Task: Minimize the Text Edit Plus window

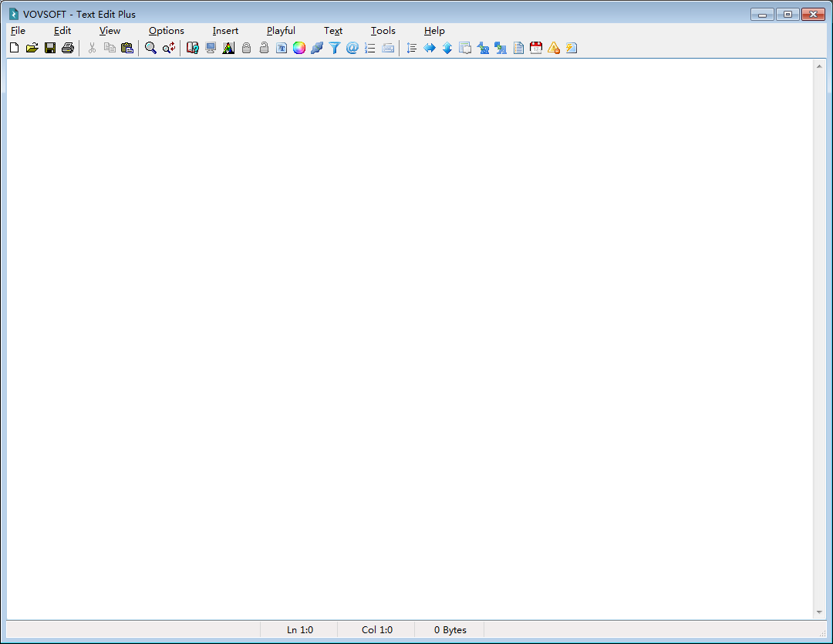Action: coord(762,15)
